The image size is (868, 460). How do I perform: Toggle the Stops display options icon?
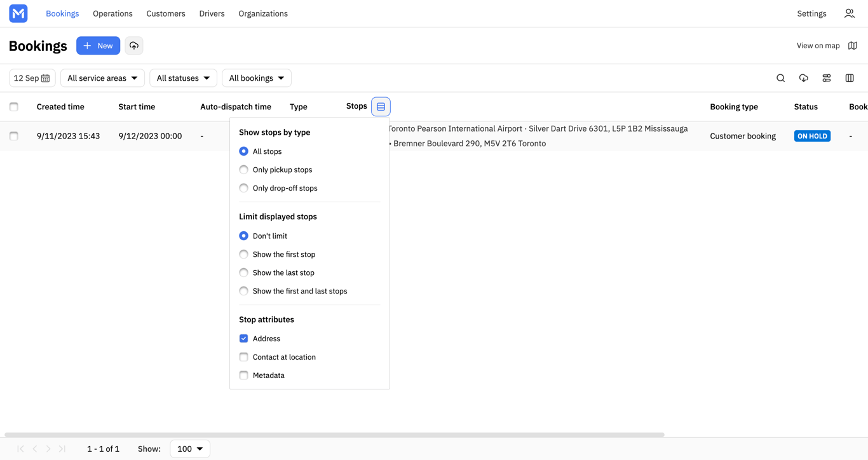381,107
